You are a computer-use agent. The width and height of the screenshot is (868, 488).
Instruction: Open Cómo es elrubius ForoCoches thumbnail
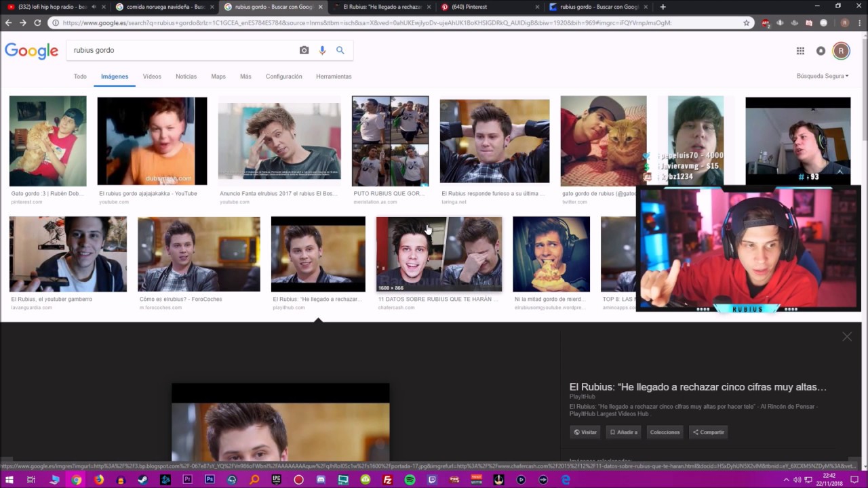click(199, 254)
